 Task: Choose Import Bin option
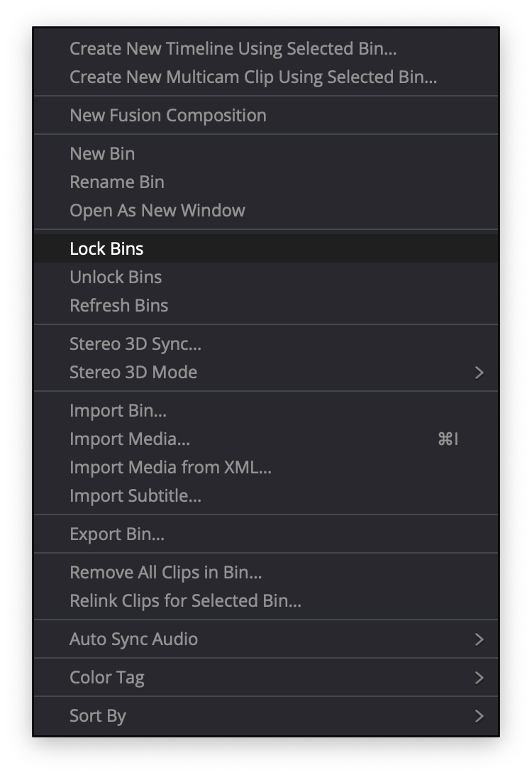(x=266, y=411)
